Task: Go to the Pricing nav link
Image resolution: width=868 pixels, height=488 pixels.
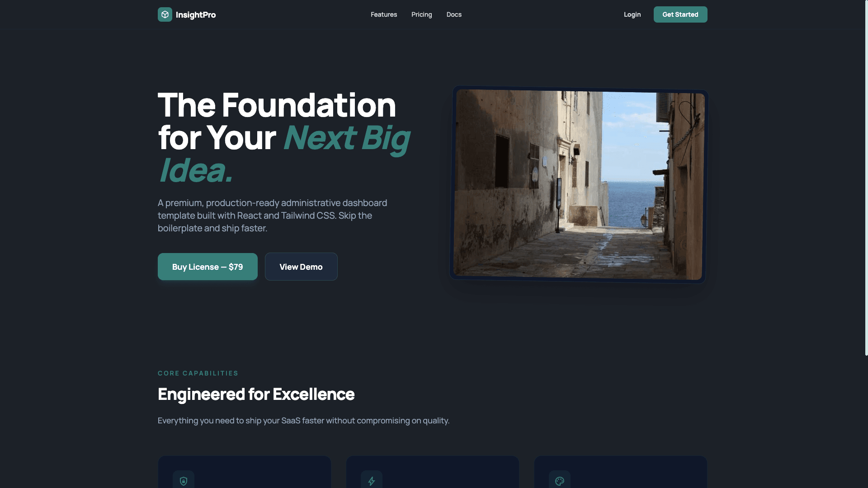Action: (x=422, y=14)
